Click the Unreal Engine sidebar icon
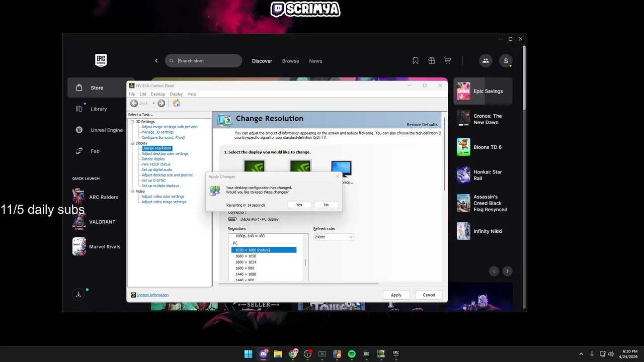 79,130
